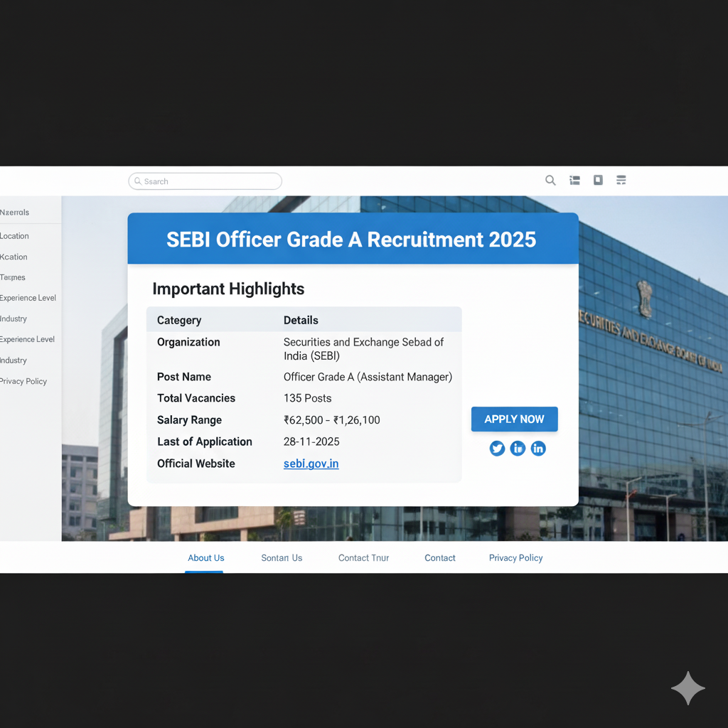
Task: Select the card view icon in the toolbar
Action: 598,180
